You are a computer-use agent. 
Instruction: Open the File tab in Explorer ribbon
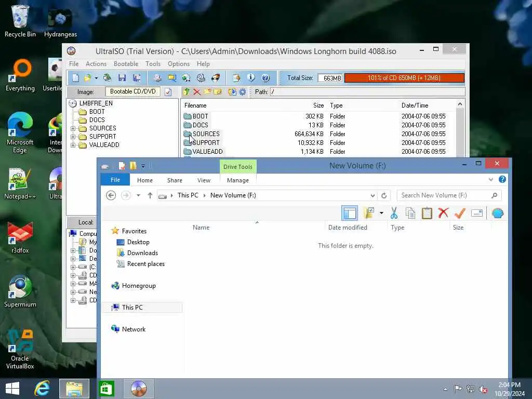pyautogui.click(x=115, y=180)
